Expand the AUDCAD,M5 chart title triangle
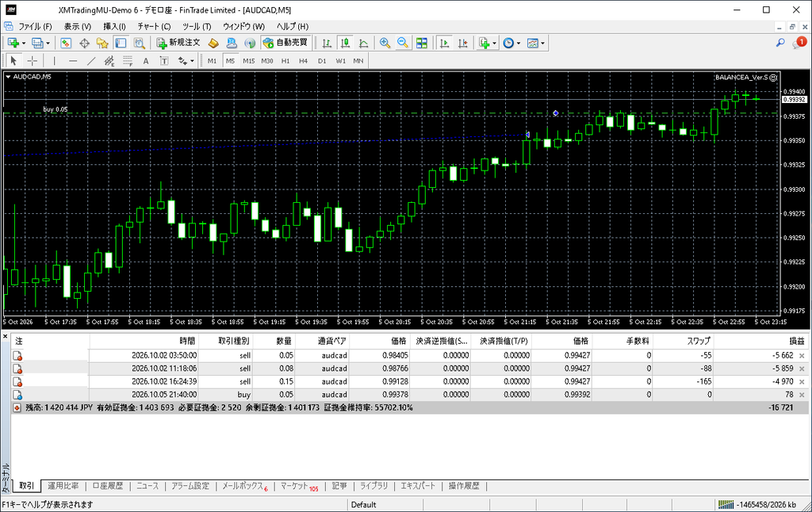 point(8,77)
